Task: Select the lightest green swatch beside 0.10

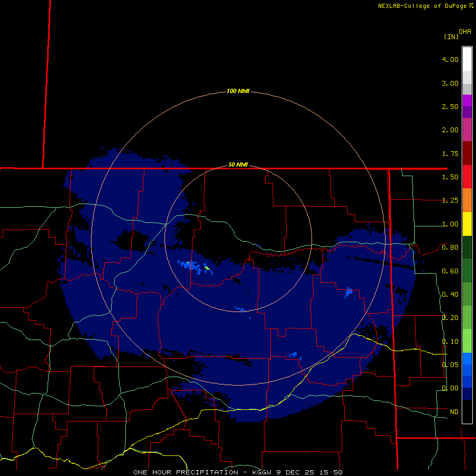Action: [467, 341]
